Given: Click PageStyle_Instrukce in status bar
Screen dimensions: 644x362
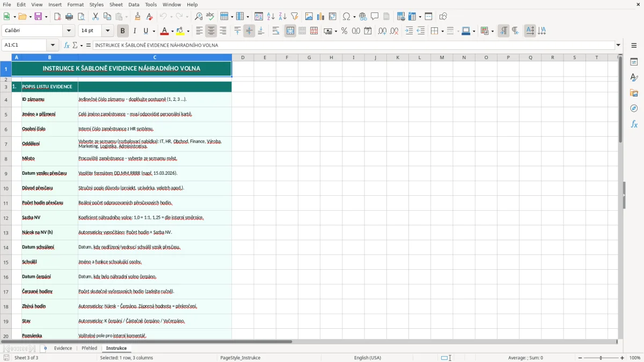Looking at the screenshot, I should pos(240,358).
